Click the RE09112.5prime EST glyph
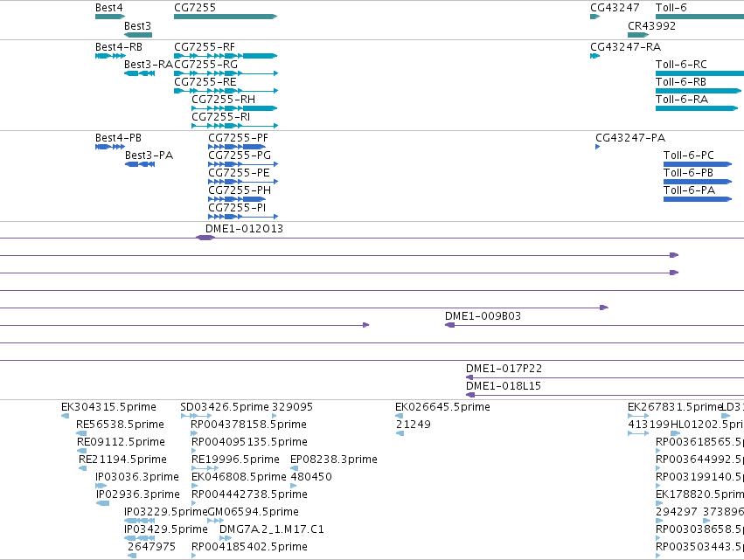Image resolution: width=744 pixels, height=560 pixels. click(81, 451)
